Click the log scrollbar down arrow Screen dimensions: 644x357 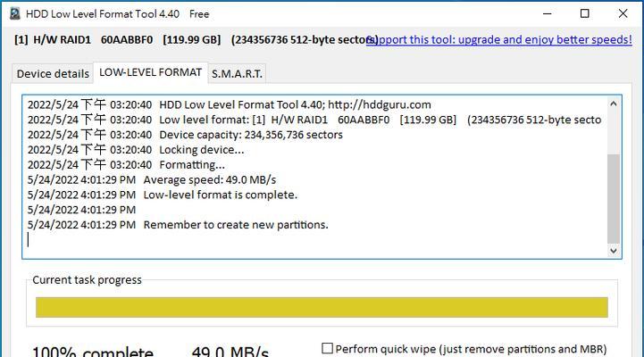[614, 250]
